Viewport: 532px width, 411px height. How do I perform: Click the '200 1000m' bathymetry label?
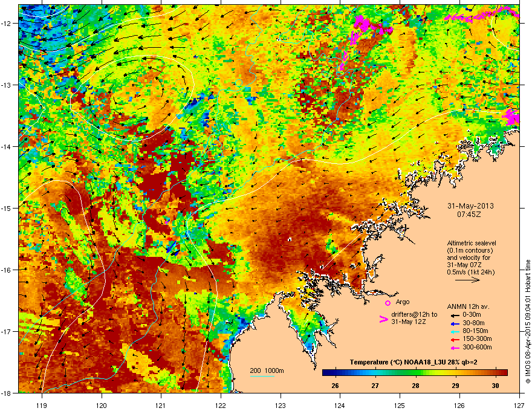click(267, 371)
